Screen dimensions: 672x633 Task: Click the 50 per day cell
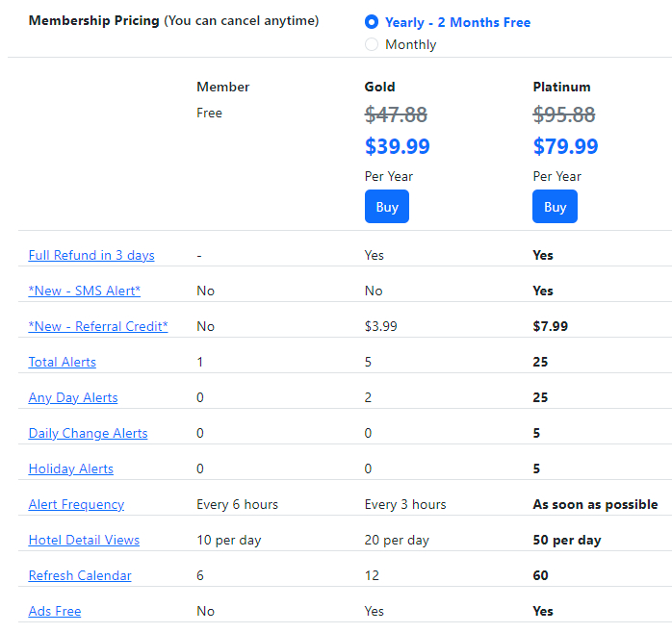pos(567,540)
